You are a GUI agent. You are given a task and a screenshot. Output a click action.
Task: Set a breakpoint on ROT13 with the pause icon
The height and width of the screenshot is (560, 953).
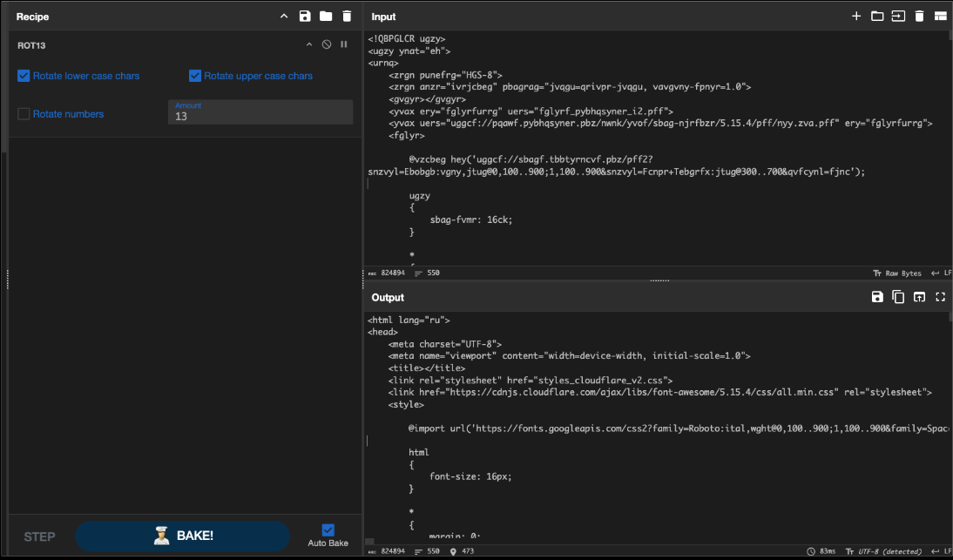pos(343,44)
